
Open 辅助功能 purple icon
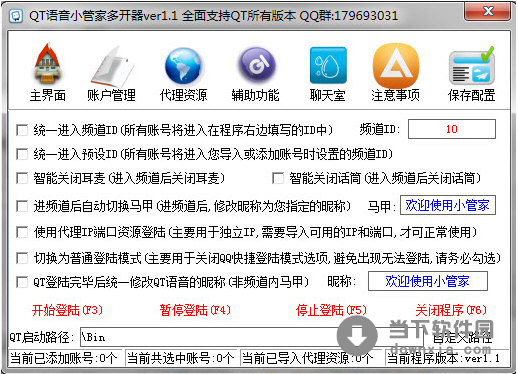coord(256,65)
